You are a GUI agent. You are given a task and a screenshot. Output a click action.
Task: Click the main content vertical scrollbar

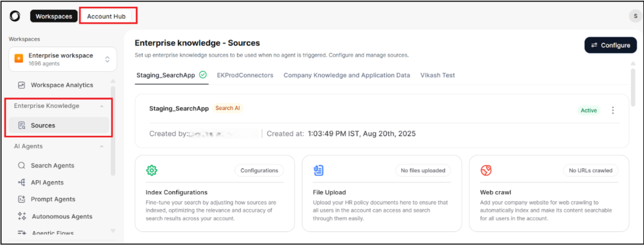point(633,87)
